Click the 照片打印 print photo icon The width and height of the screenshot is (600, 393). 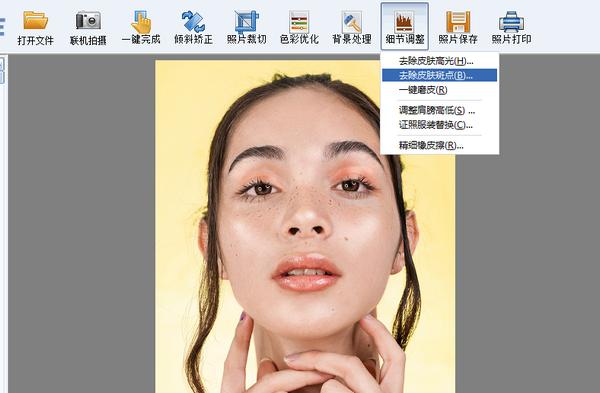coord(511,28)
